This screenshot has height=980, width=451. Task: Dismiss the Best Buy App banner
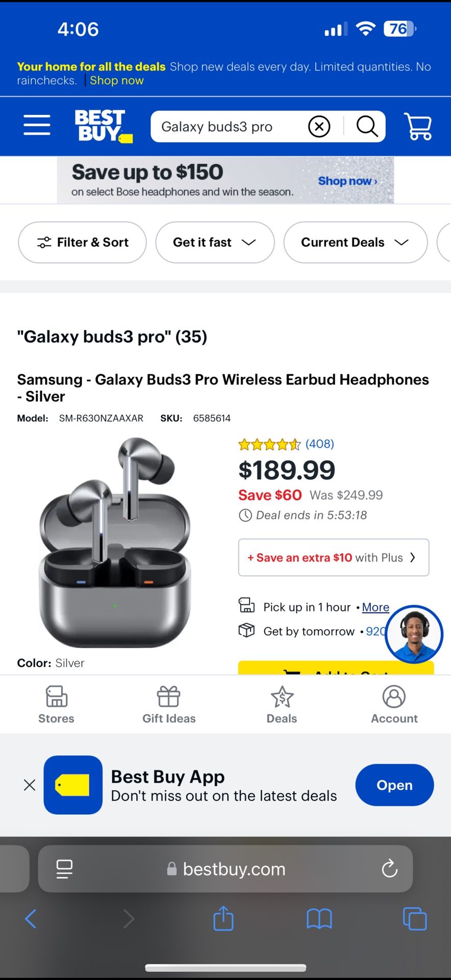30,785
